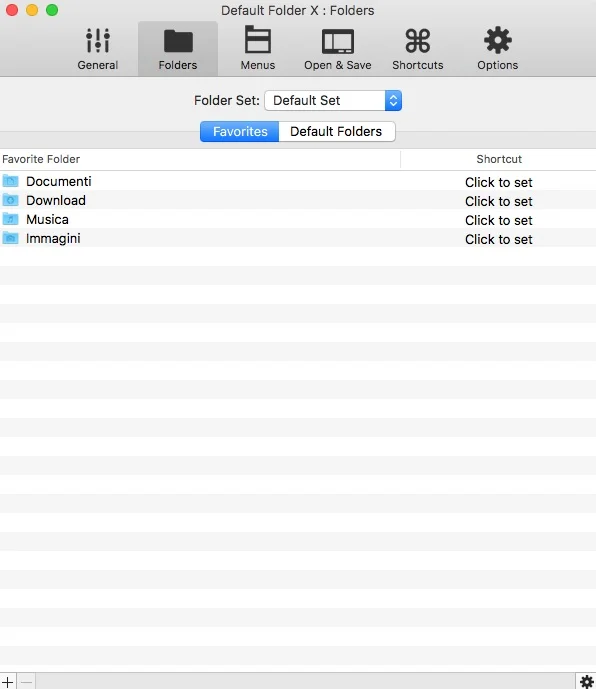This screenshot has height=689, width=596.
Task: Set shortcut for Musica via Click to set
Action: click(499, 220)
